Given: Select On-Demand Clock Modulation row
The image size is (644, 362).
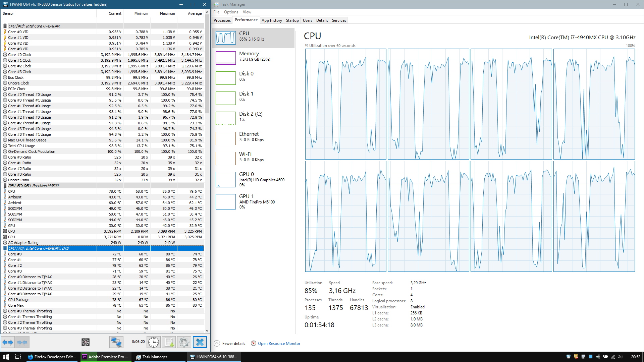Looking at the screenshot, I should (102, 152).
